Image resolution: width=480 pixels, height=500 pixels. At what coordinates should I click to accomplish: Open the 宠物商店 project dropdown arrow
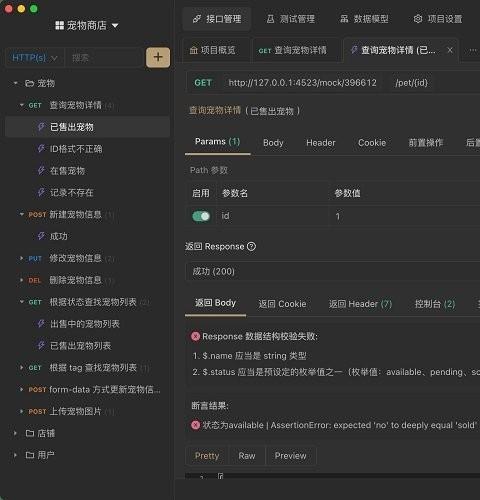click(115, 26)
